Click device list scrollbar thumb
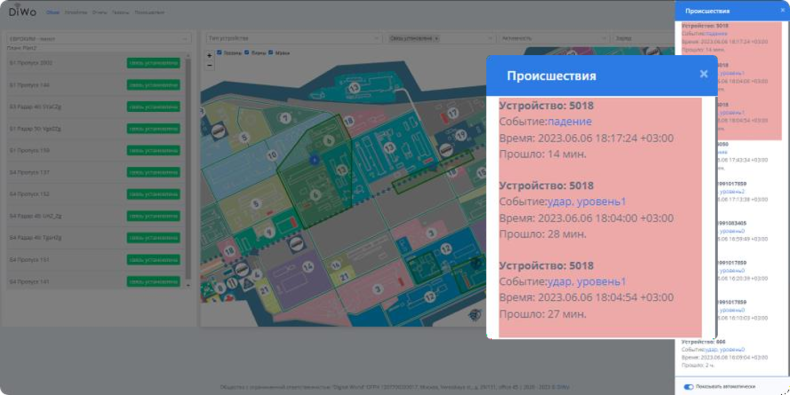This screenshot has width=790, height=395. tap(188, 169)
